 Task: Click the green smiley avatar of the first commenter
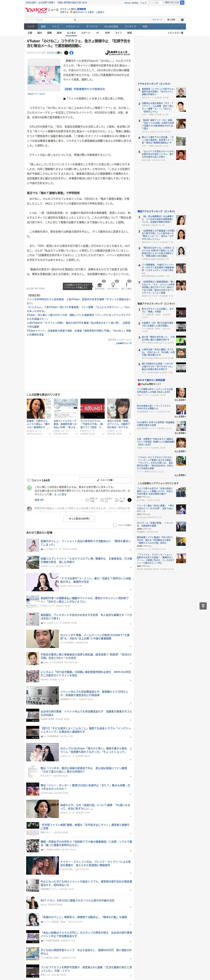coord(29,488)
